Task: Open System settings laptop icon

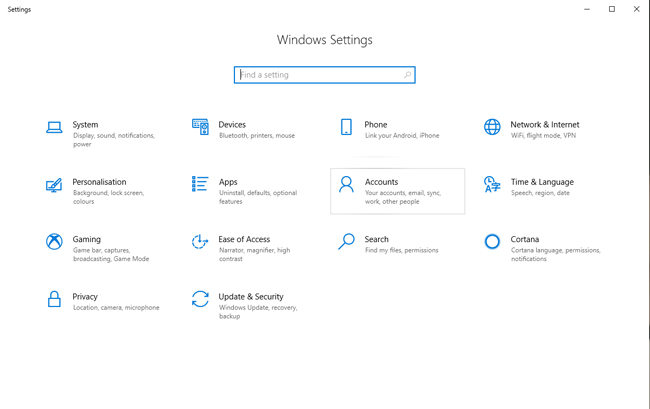Action: click(x=54, y=127)
